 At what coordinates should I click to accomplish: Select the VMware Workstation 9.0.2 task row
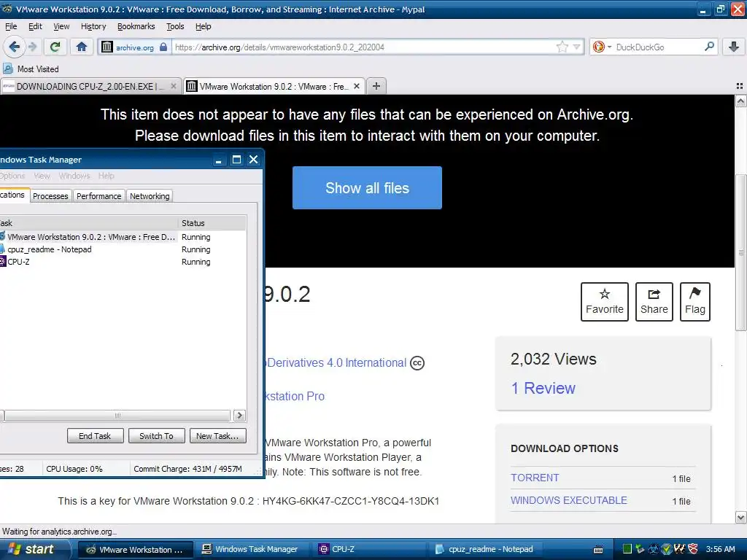click(123, 237)
